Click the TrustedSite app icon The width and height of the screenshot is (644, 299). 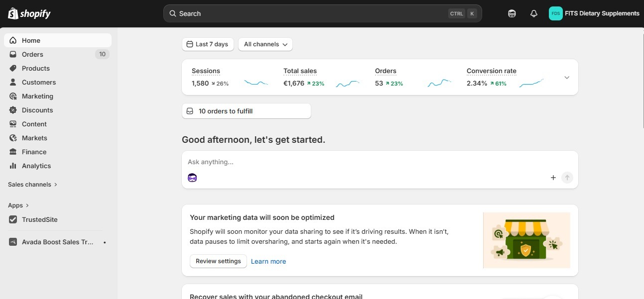click(x=13, y=219)
